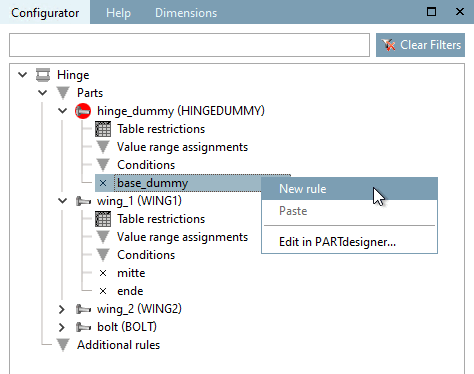Click the wing_1 part icon

[x=83, y=201]
